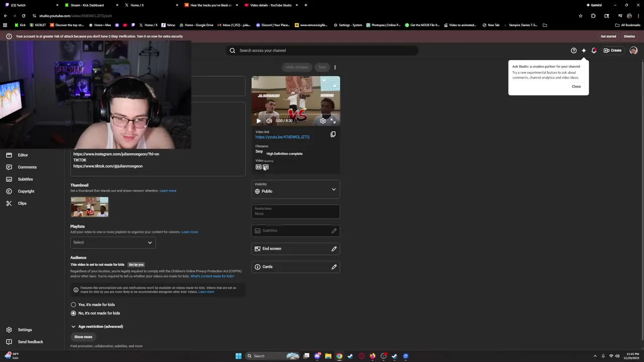644x362 pixels.
Task: Select No, it's not made for kids
Action: pyautogui.click(x=73, y=313)
